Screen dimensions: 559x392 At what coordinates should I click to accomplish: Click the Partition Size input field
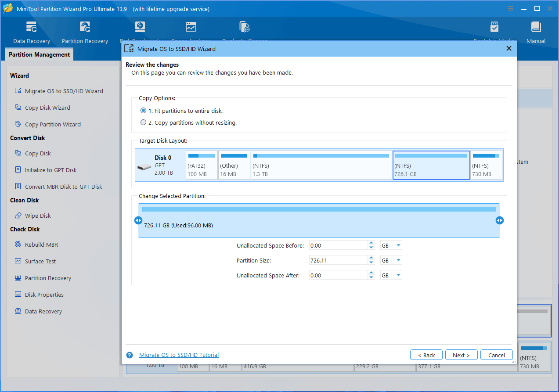(338, 261)
